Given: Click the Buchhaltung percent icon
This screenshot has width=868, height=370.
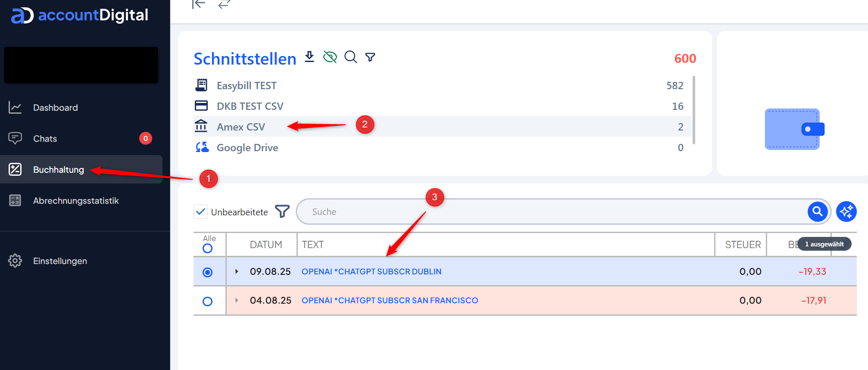Looking at the screenshot, I should coord(15,169).
